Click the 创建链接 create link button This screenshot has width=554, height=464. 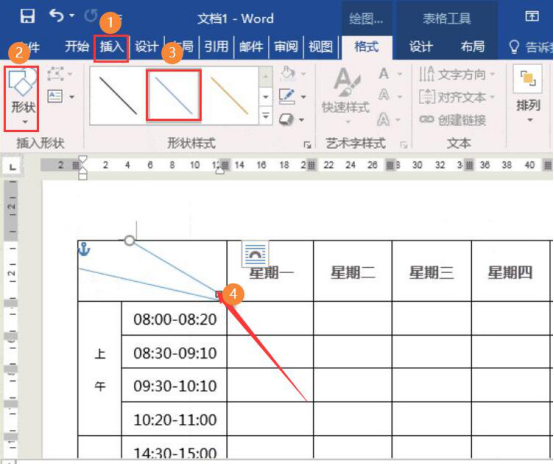453,120
